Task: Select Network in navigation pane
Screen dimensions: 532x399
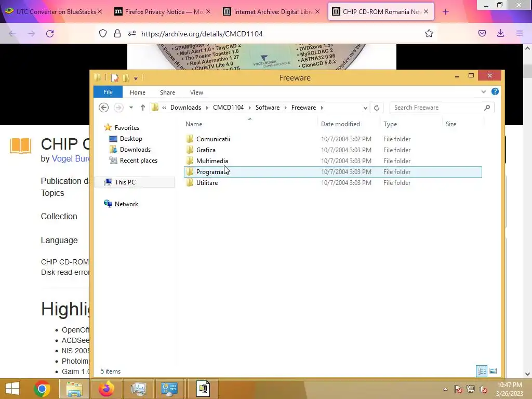Action: pos(126,204)
